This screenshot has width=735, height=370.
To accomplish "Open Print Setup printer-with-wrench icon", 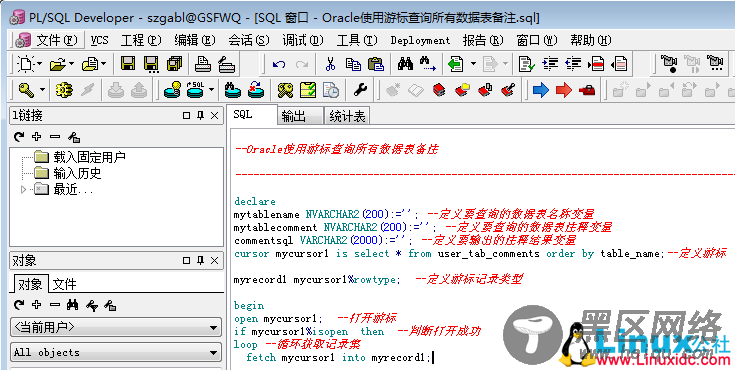I will pos(227,64).
